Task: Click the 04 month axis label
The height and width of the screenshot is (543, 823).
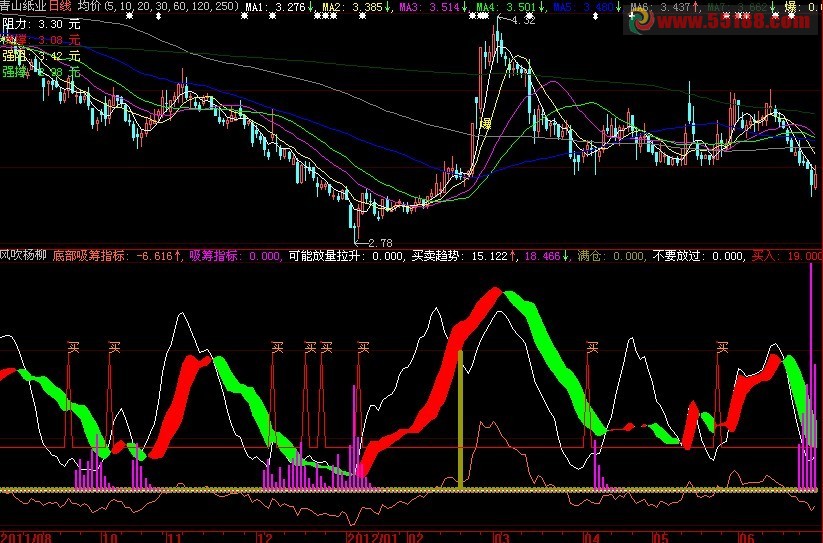Action: point(592,537)
